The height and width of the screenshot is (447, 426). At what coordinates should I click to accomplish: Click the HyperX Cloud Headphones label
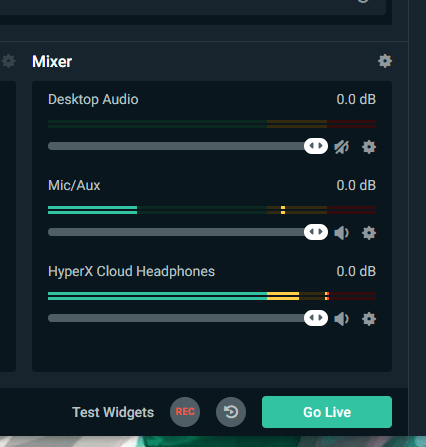(x=131, y=271)
